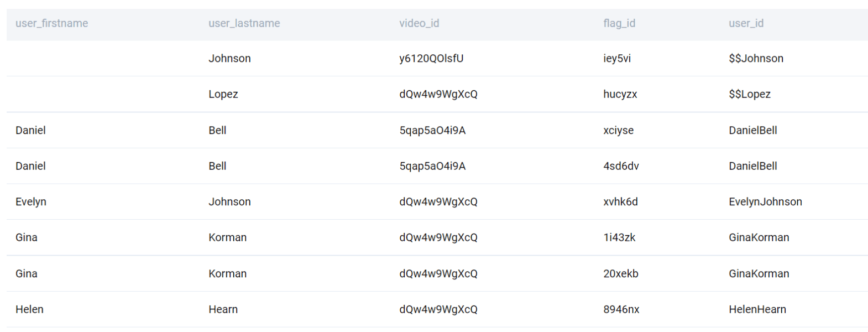Select the first name Helen
This screenshot has width=868, height=332.
pyautogui.click(x=29, y=309)
